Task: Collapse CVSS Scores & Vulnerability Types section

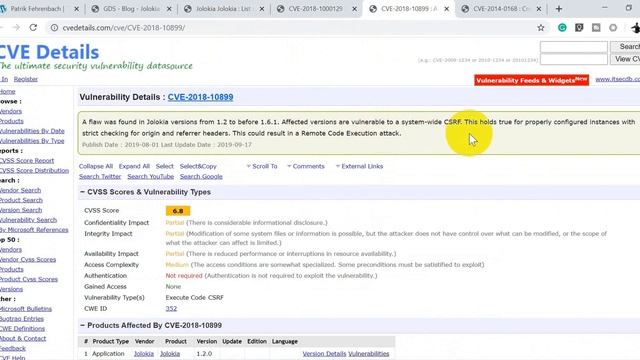Action: click(x=82, y=192)
